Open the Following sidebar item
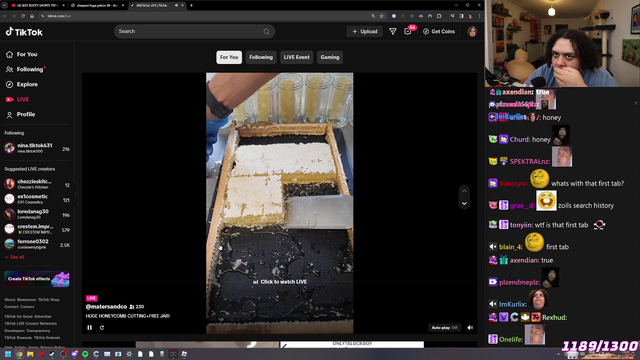The height and width of the screenshot is (360, 640). [x=25, y=69]
